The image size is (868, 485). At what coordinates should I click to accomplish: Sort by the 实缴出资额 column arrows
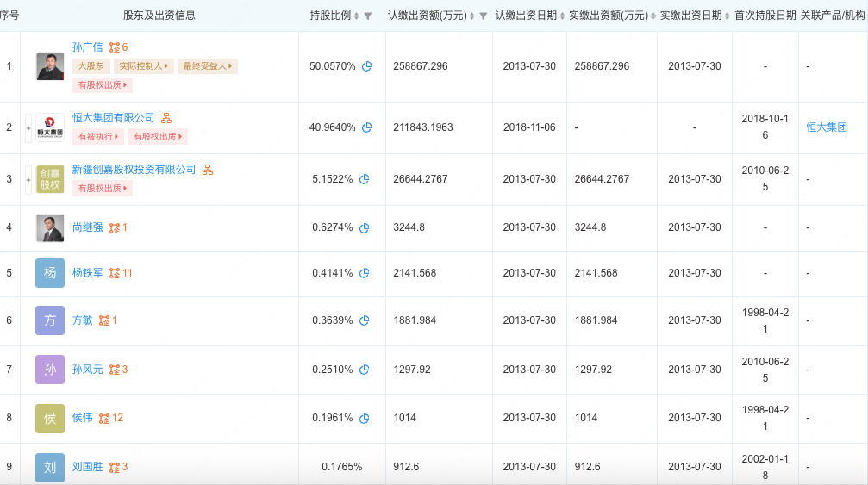click(653, 16)
